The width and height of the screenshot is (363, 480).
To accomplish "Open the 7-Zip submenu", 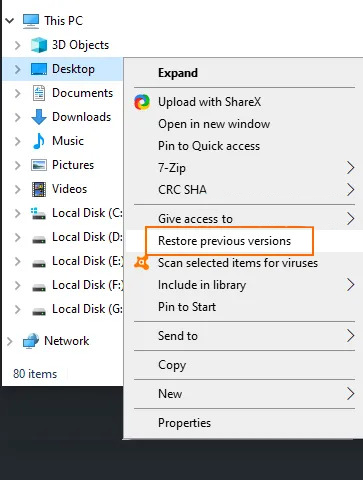I will click(x=243, y=168).
